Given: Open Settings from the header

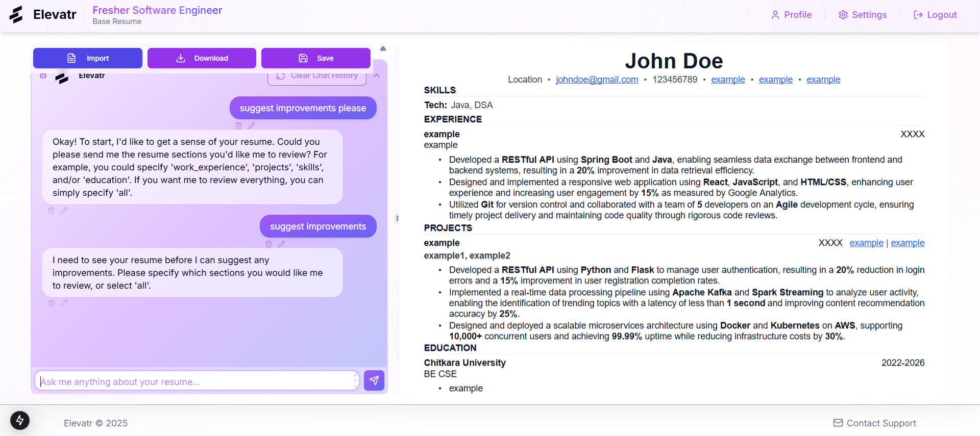Looking at the screenshot, I should [x=863, y=15].
